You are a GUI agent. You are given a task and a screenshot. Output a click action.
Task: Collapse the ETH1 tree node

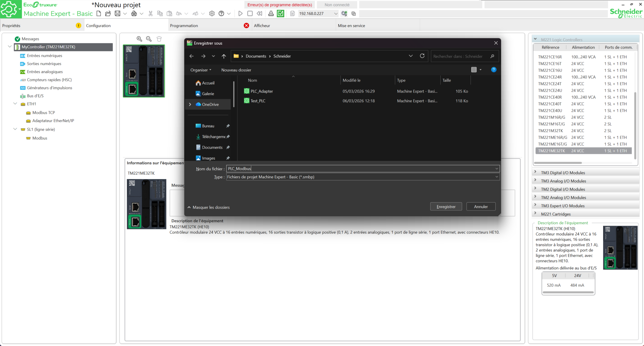[x=15, y=104]
